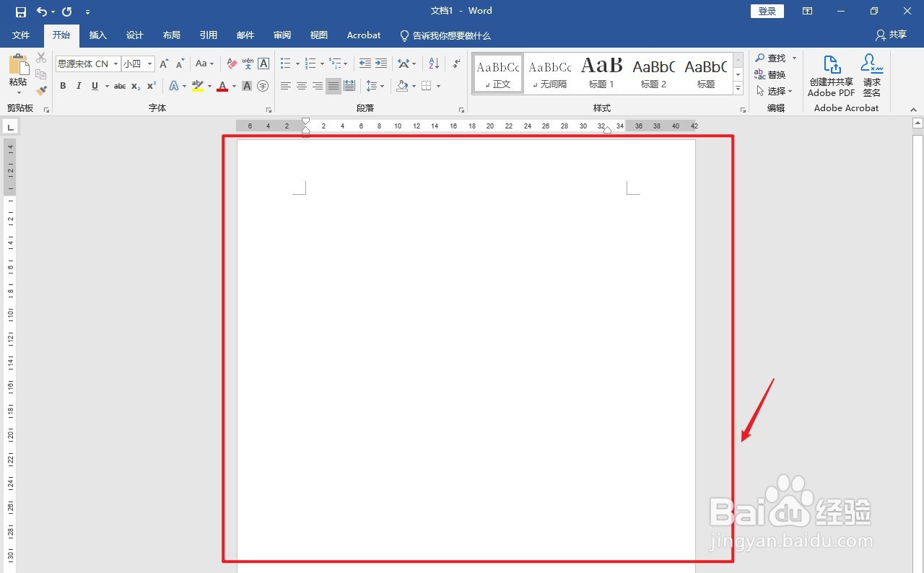Click the Decrease Indent icon

(x=365, y=64)
